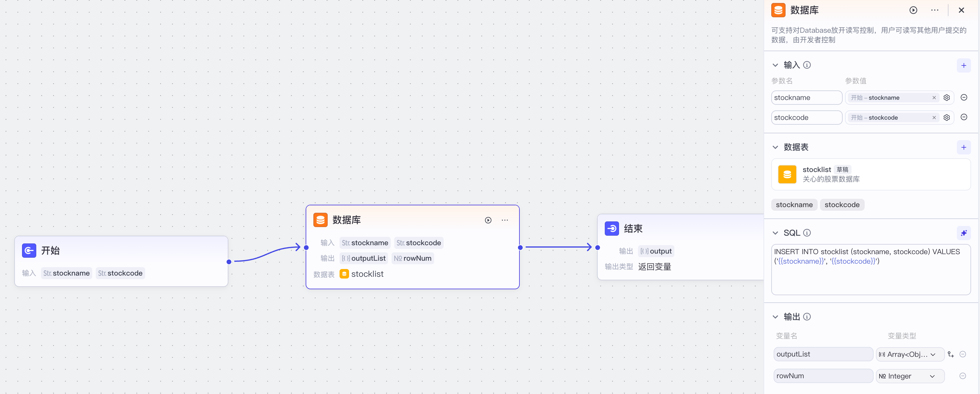Generate SQL with the AI sparkle button
Image resolution: width=980 pixels, height=394 pixels.
[x=963, y=233]
